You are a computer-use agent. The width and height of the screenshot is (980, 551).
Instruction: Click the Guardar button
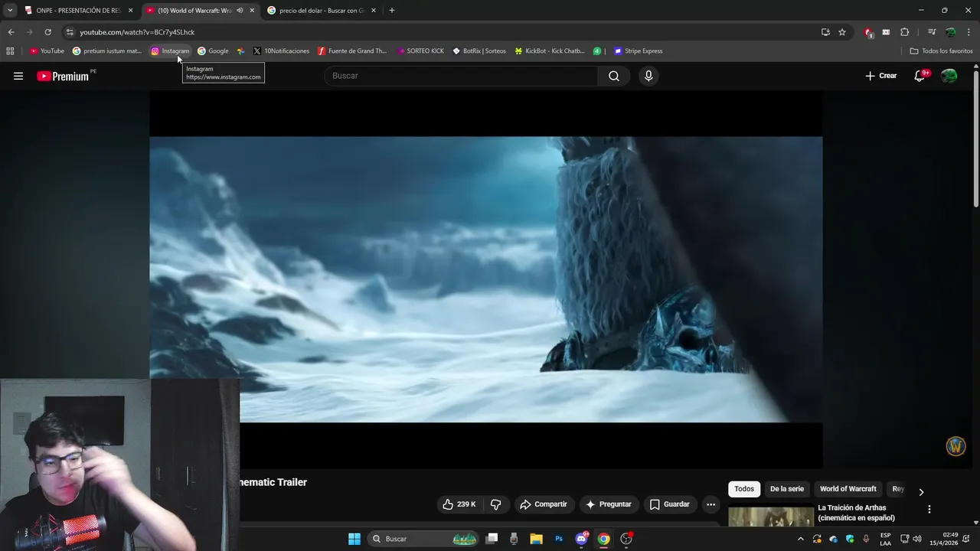coord(670,504)
